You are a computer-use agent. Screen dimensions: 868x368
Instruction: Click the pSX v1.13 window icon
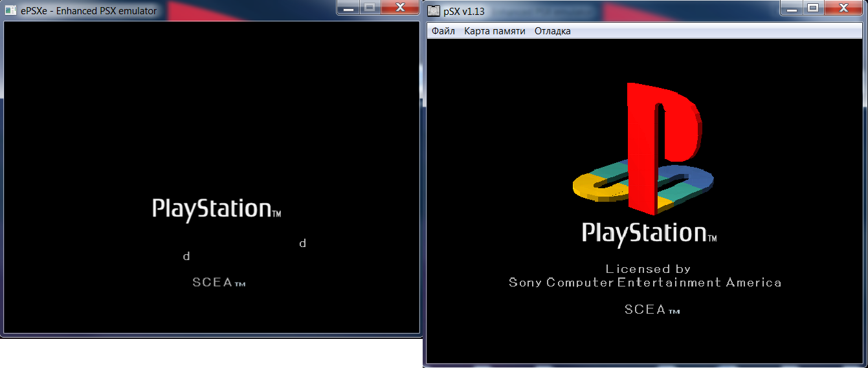pos(433,11)
